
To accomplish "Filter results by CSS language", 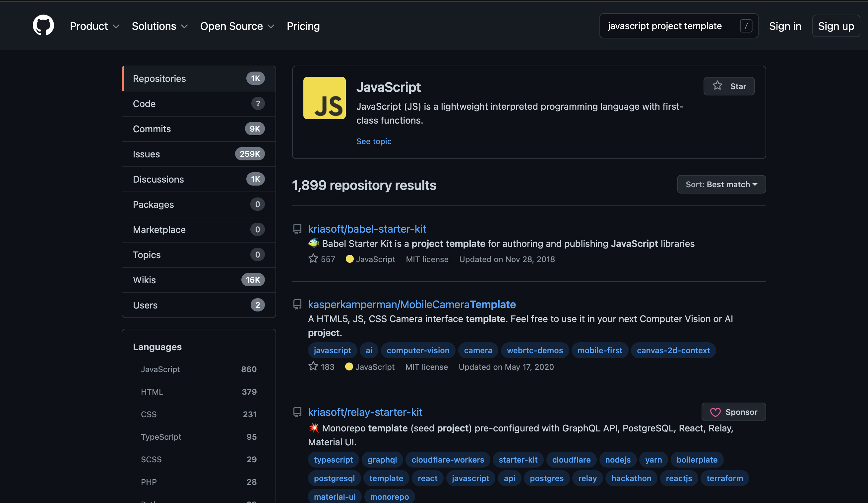I will (199, 414).
